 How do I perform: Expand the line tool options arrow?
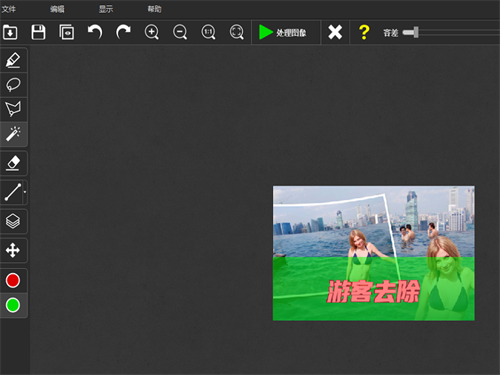[x=25, y=192]
